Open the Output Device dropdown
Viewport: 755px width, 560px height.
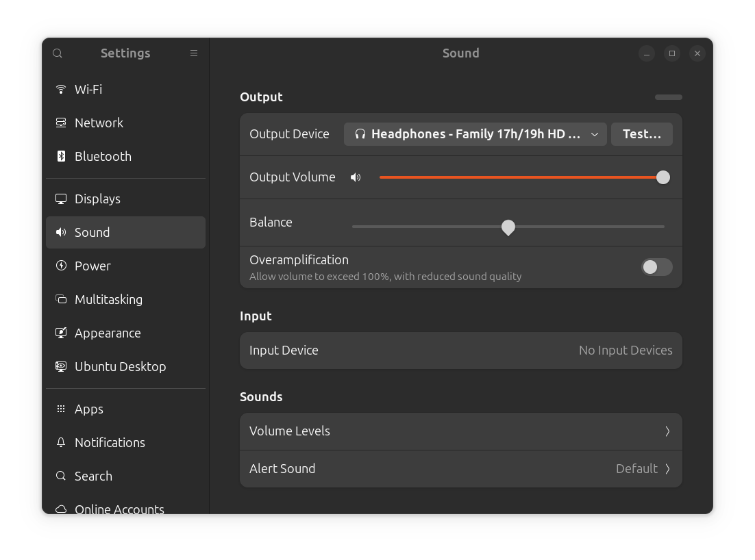(x=475, y=134)
